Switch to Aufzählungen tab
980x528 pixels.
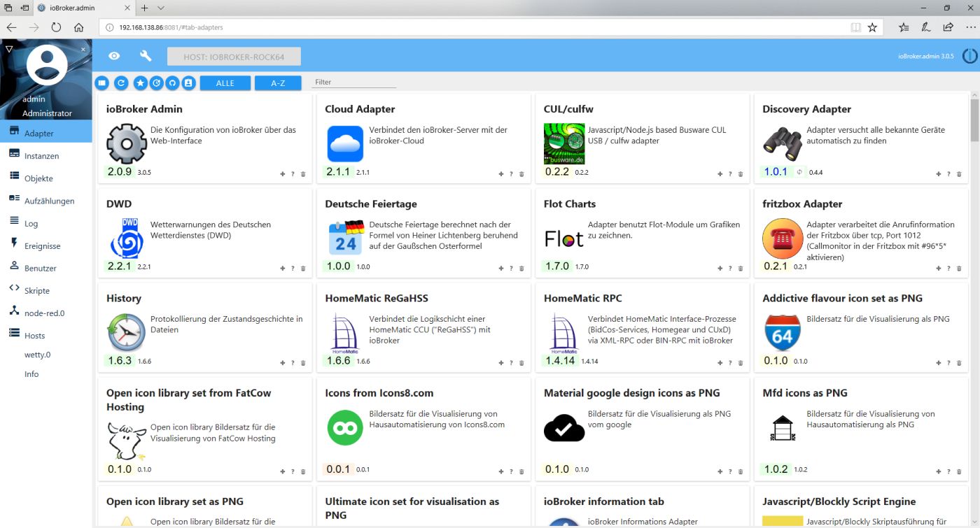click(46, 201)
